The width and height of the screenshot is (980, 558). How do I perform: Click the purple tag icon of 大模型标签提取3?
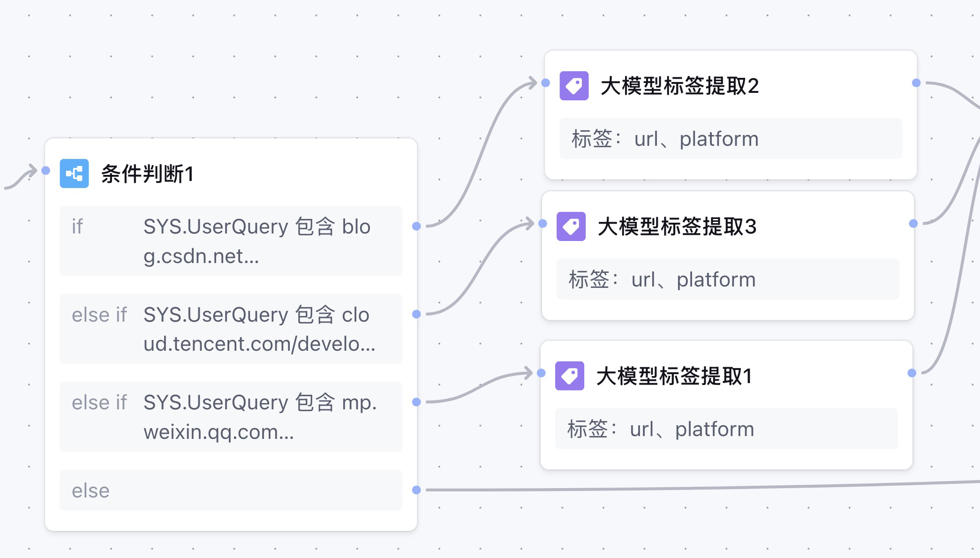point(571,226)
